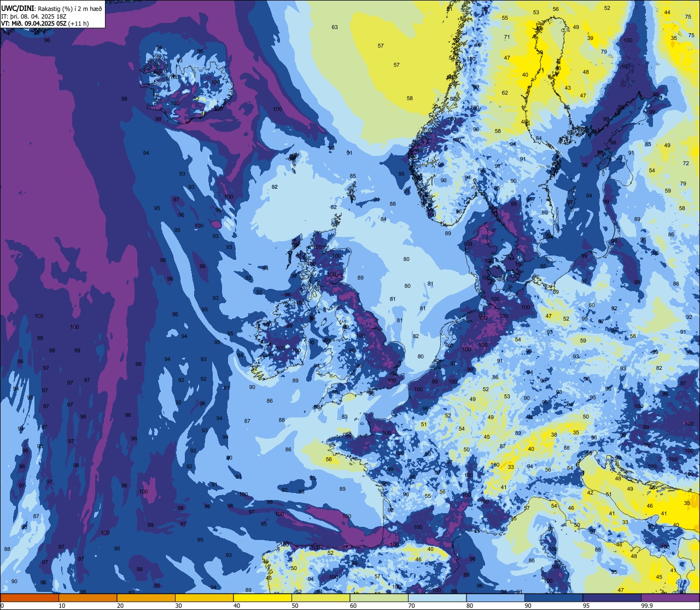700x610 pixels.
Task: Click the map value '72' at right edge
Action: (686, 164)
